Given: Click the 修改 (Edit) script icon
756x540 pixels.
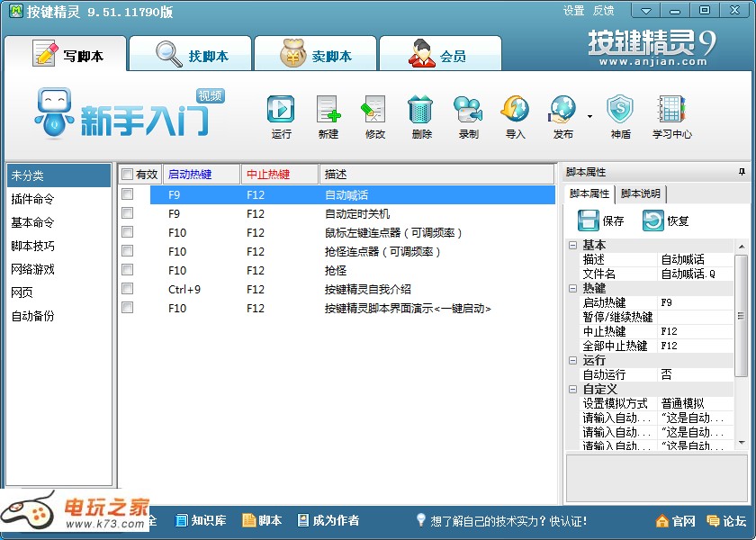Looking at the screenshot, I should tap(374, 111).
